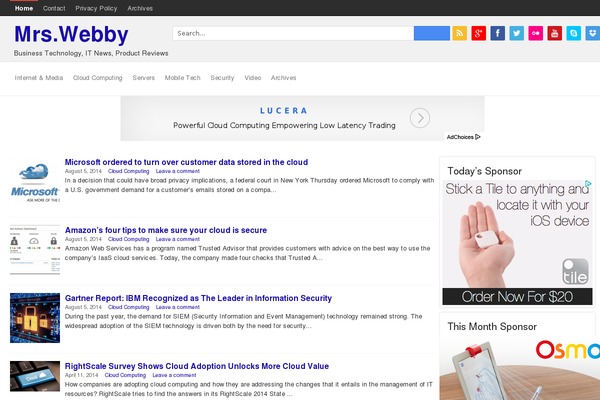
Task: Open the RSS feed icon
Action: tap(460, 33)
